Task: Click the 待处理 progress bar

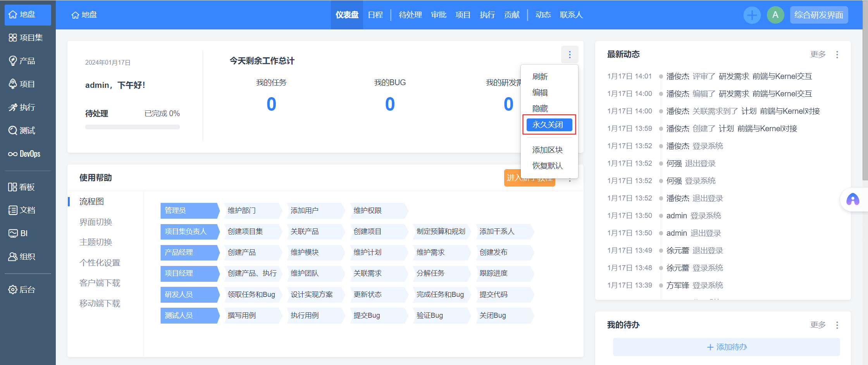Action: click(133, 127)
